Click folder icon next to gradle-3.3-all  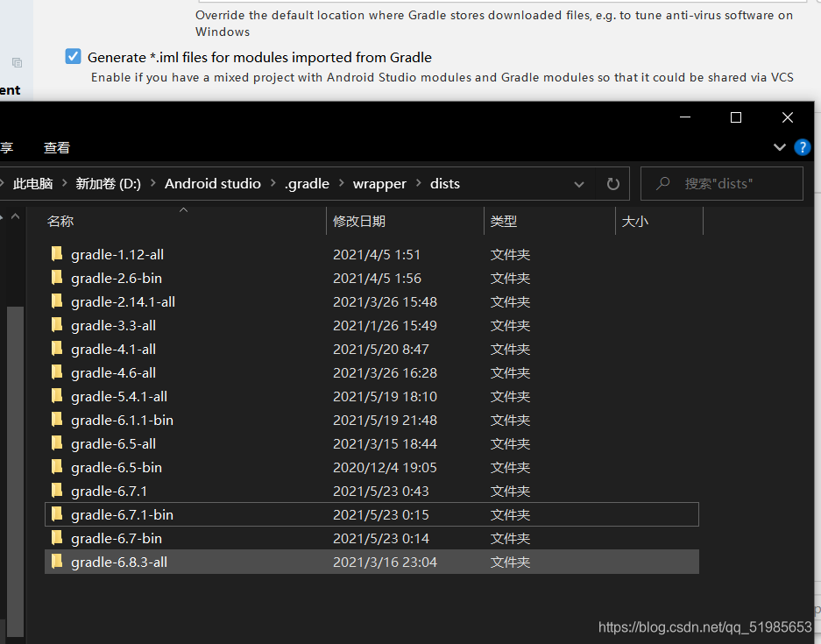coord(57,324)
